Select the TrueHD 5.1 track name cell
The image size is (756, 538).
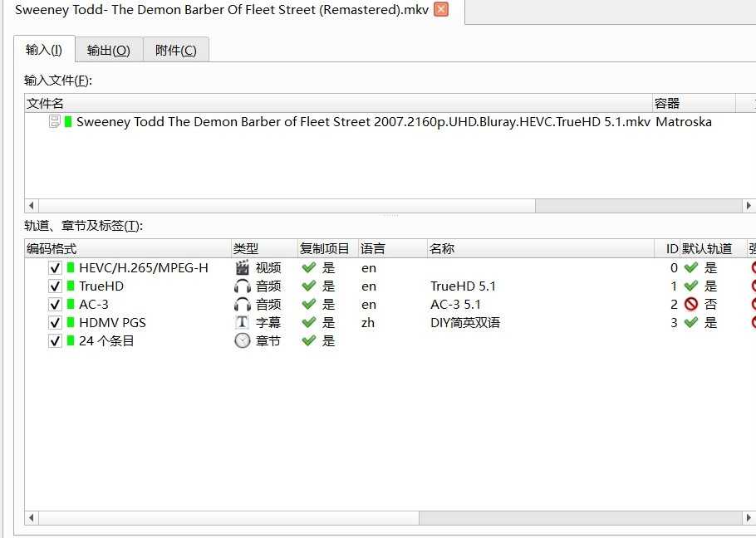tap(463, 286)
